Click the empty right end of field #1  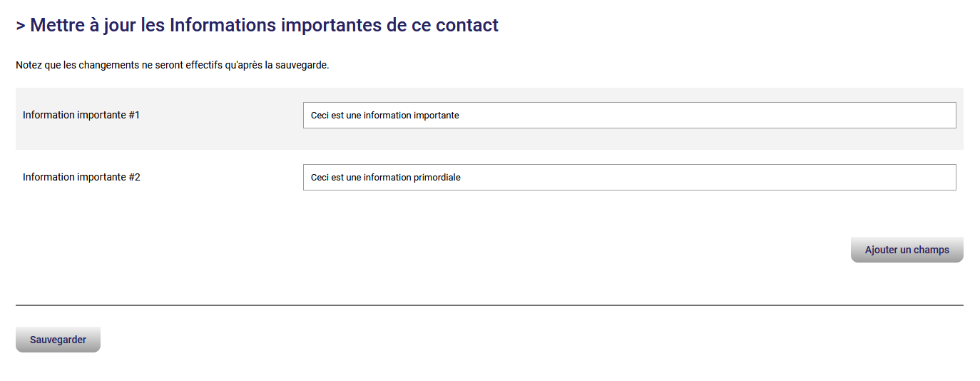(892, 115)
